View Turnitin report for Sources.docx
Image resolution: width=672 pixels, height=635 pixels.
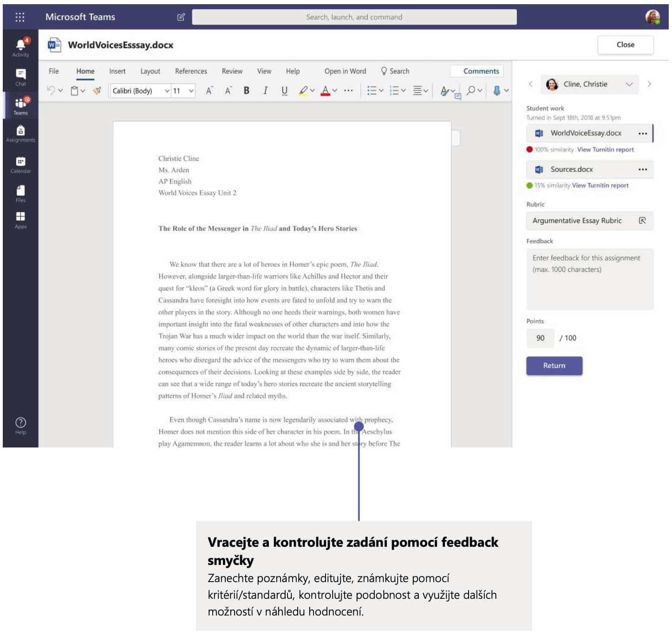[600, 185]
